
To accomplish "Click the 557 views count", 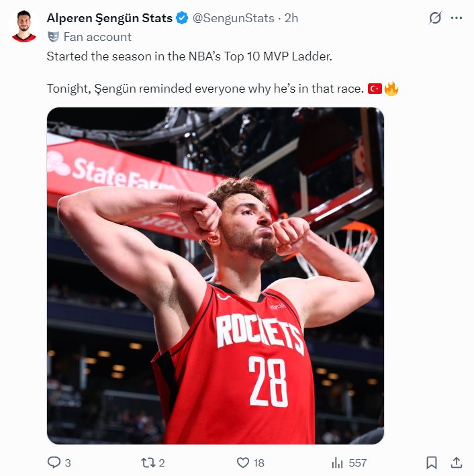I will (x=358, y=463).
